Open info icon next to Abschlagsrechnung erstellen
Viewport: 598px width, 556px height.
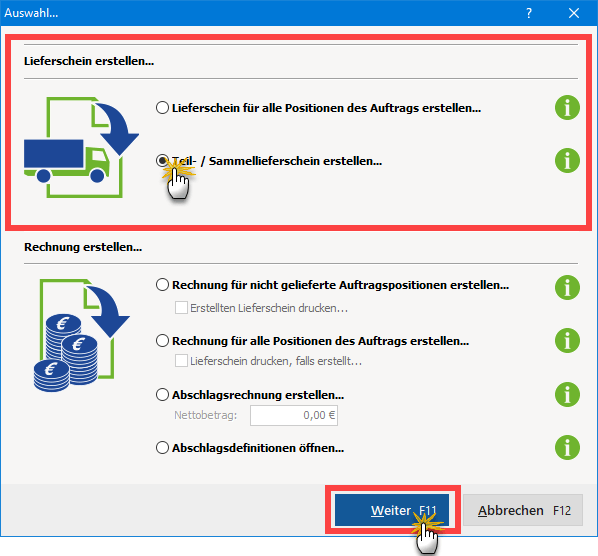pyautogui.click(x=567, y=394)
